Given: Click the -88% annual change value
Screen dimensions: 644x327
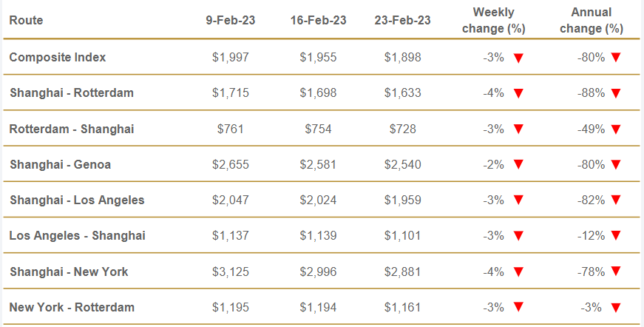Looking at the screenshot, I should tap(591, 93).
